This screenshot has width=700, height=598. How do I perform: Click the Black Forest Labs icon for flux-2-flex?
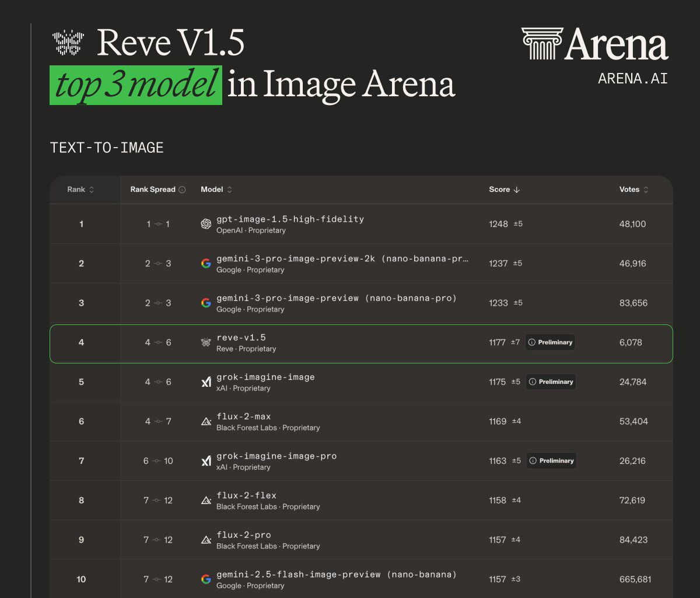click(x=206, y=500)
